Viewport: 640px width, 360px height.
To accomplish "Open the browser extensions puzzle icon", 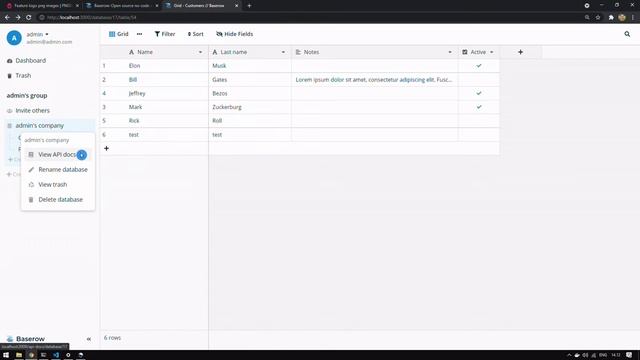I will 611,18.
